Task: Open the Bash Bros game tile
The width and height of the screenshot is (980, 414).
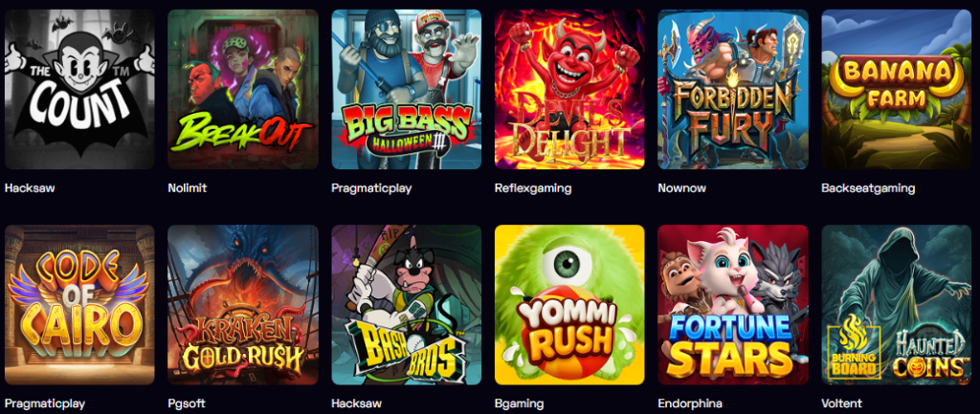Action: coord(406,305)
